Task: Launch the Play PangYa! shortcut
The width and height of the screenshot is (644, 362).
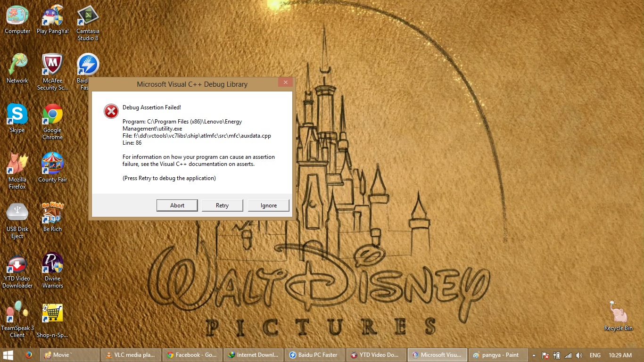Action: [x=53, y=20]
